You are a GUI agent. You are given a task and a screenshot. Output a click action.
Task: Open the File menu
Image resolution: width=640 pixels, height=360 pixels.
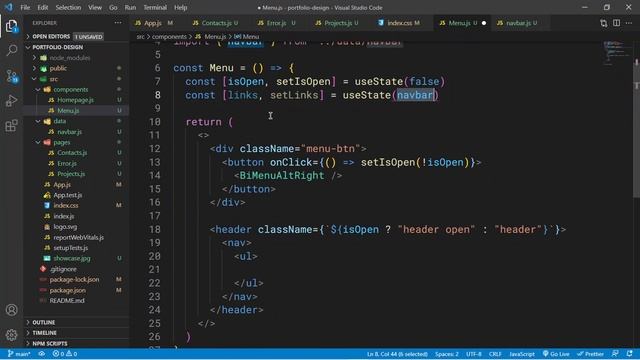25,7
